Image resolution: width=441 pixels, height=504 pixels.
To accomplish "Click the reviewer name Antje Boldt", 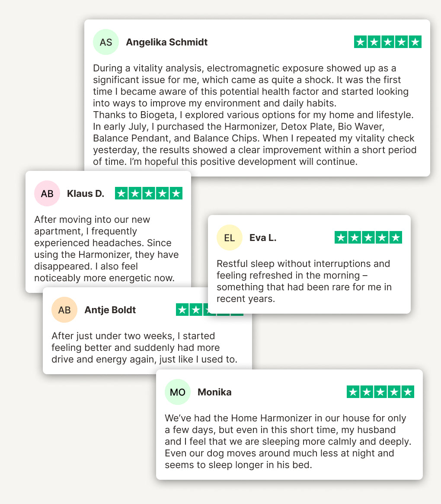I will (110, 310).
